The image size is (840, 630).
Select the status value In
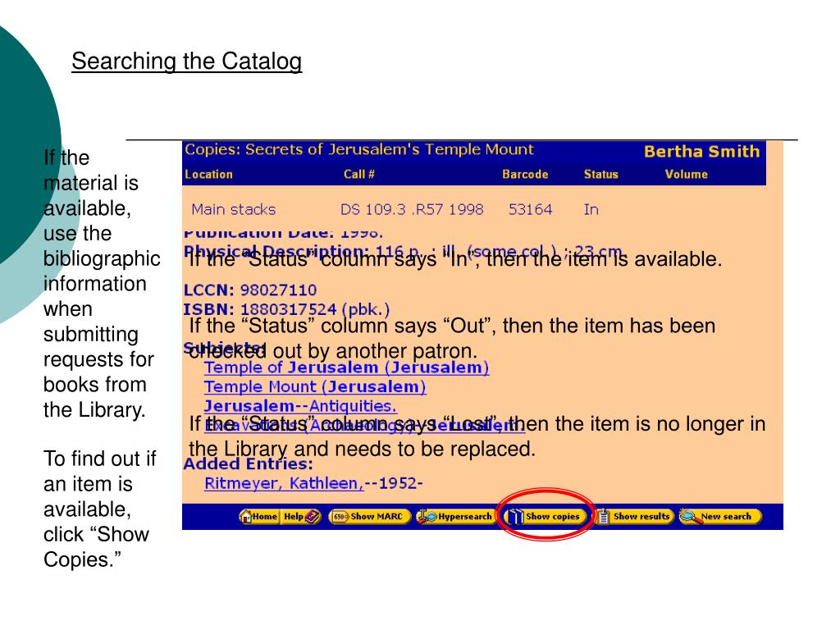591,209
